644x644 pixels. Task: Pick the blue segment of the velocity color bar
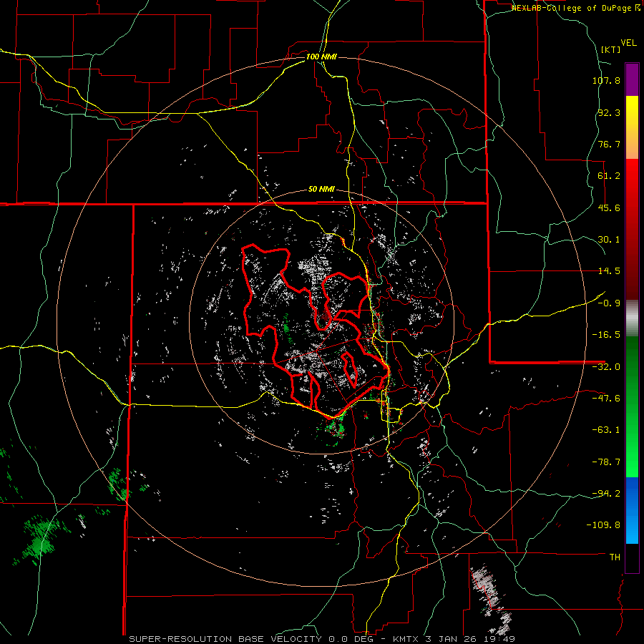632,510
